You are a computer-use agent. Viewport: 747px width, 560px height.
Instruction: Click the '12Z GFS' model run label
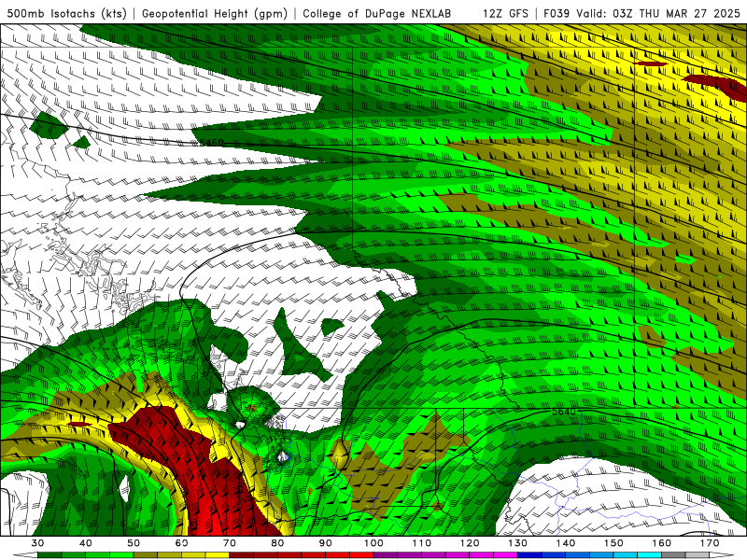point(505,13)
